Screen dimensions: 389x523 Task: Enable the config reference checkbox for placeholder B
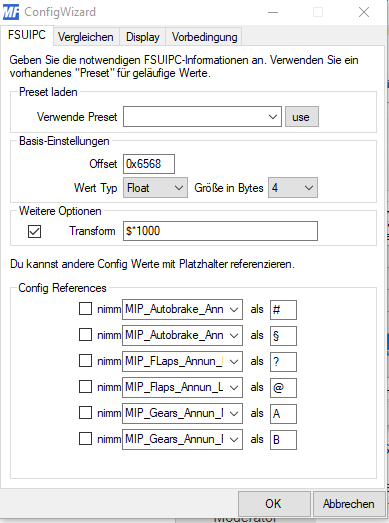click(x=85, y=439)
